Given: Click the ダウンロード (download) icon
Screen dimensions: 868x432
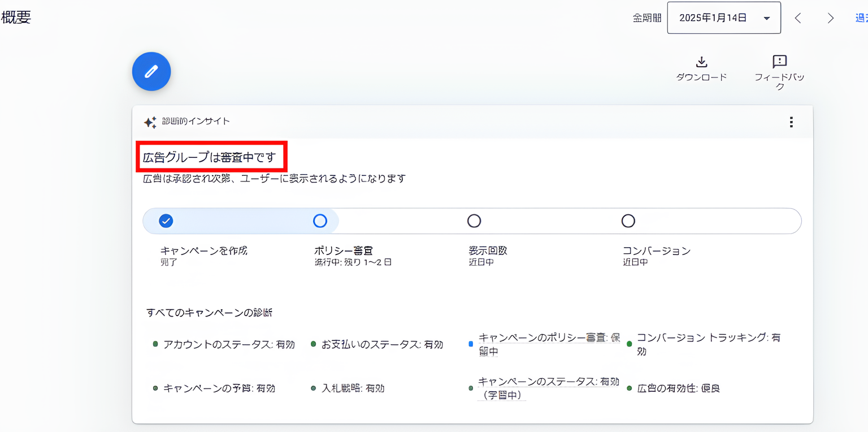Looking at the screenshot, I should click(702, 62).
